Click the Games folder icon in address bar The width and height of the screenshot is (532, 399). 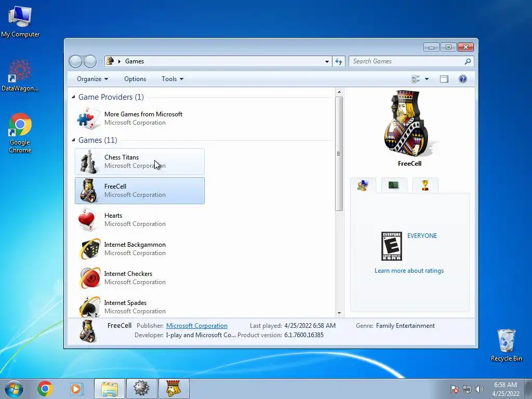click(x=110, y=61)
